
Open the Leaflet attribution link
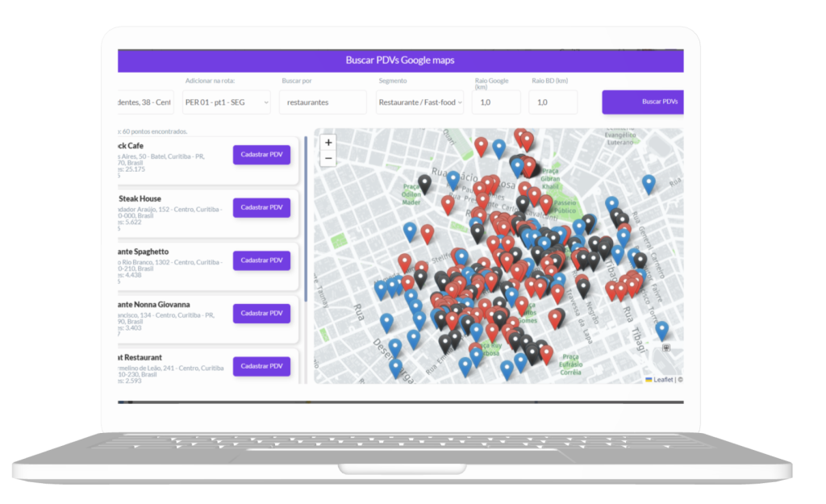coord(662,379)
